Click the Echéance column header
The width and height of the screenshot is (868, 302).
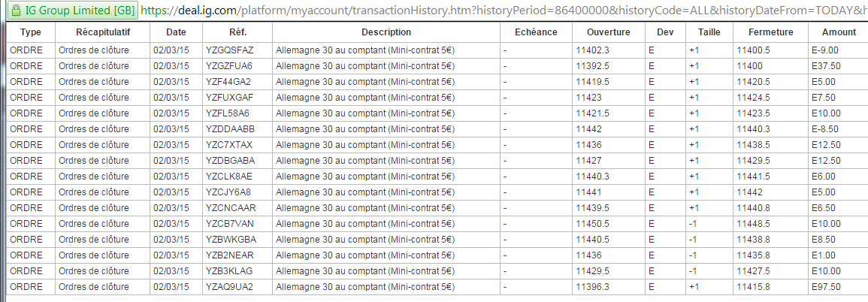pyautogui.click(x=536, y=32)
